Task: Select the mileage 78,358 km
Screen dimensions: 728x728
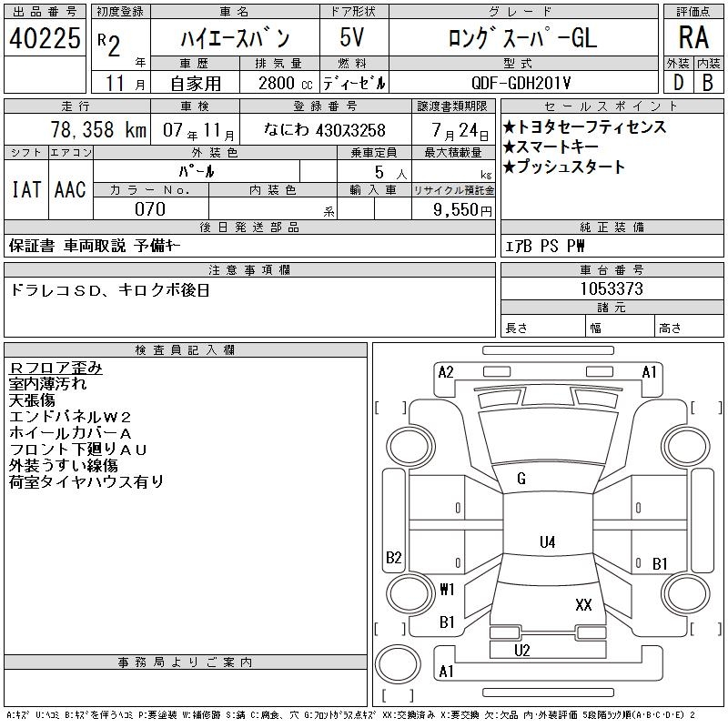Action: point(98,129)
